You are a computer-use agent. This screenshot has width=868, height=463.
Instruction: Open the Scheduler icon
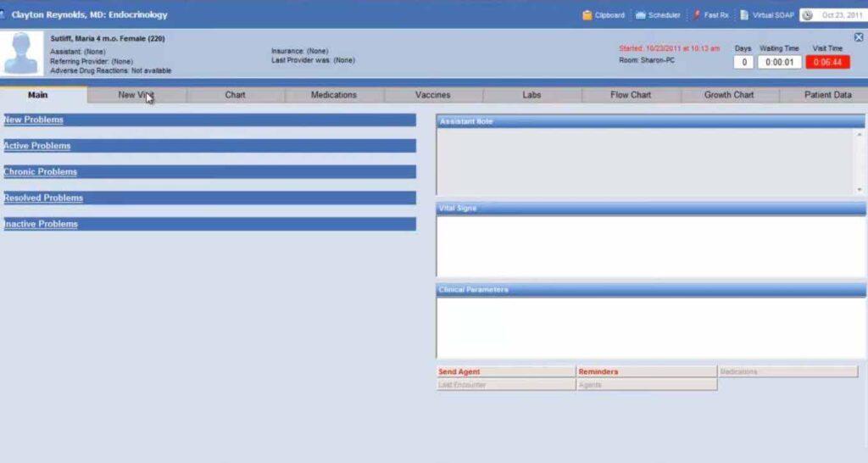(x=641, y=15)
